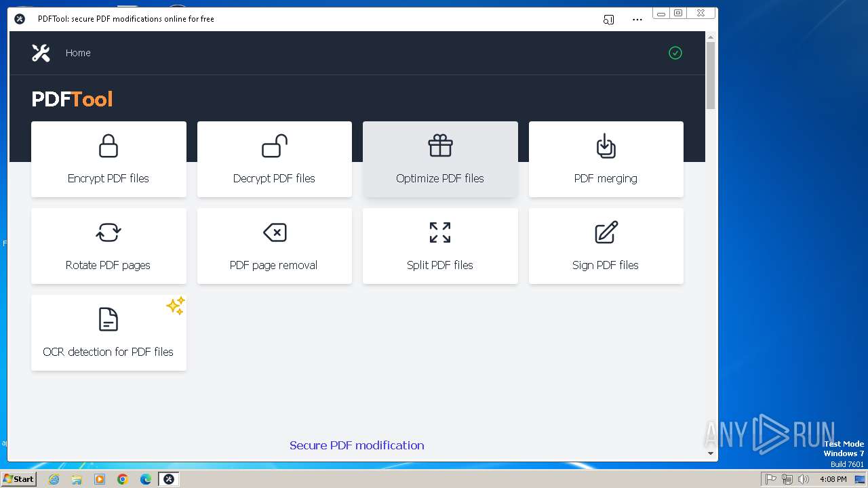Click the app icon in the title bar

point(20,19)
